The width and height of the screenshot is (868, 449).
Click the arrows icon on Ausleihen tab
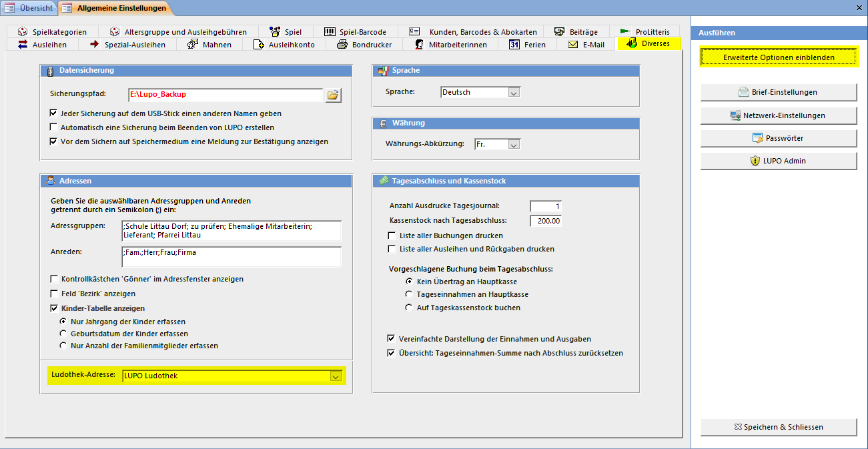click(23, 45)
